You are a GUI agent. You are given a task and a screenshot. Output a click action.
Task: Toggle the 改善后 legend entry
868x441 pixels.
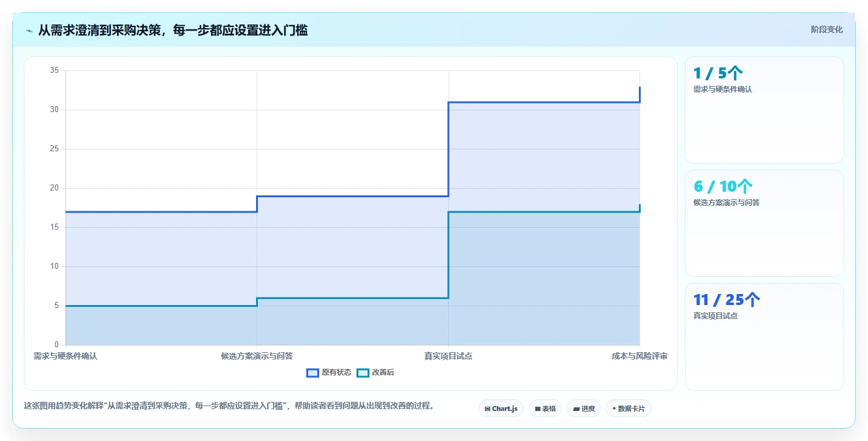(376, 372)
